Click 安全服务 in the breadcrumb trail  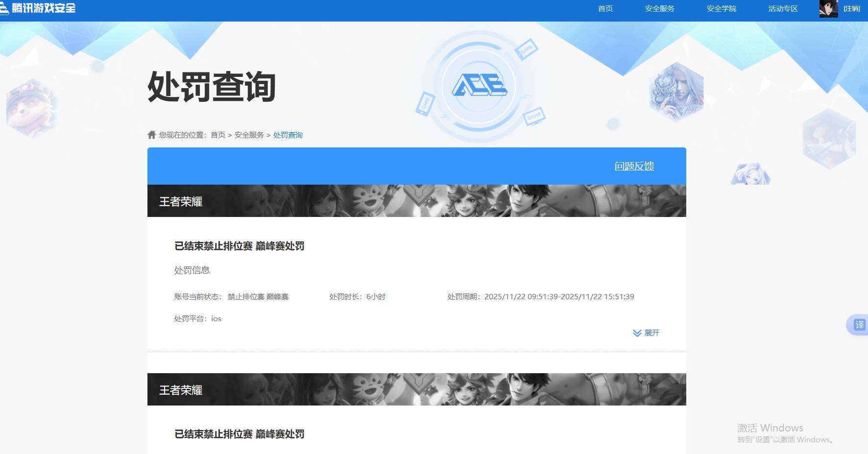[x=248, y=135]
